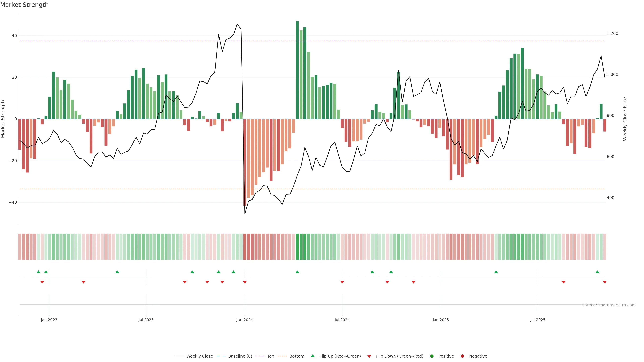The image size is (644, 362).
Task: Click the darkest green heat strip cell
Action: pos(297,247)
